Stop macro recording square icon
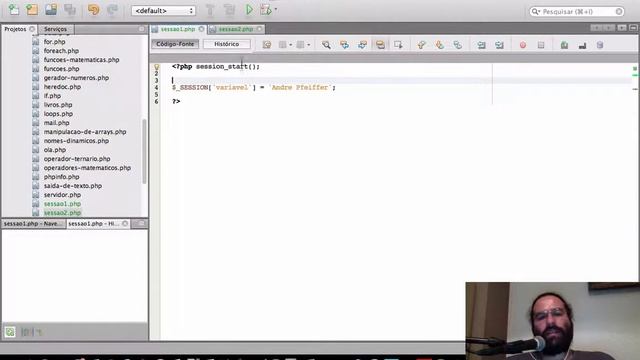 point(541,45)
